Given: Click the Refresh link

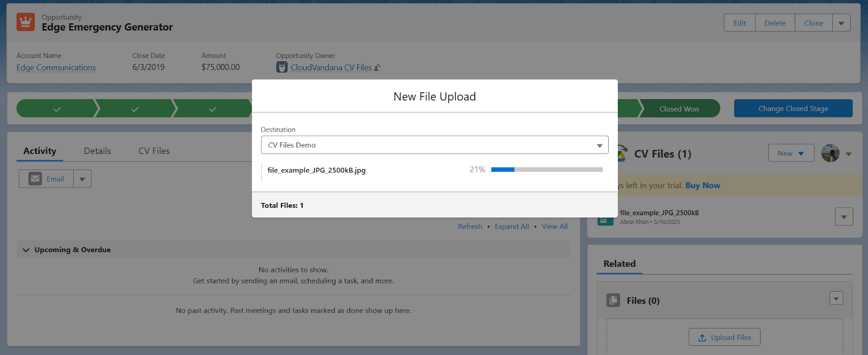Looking at the screenshot, I should tap(470, 227).
